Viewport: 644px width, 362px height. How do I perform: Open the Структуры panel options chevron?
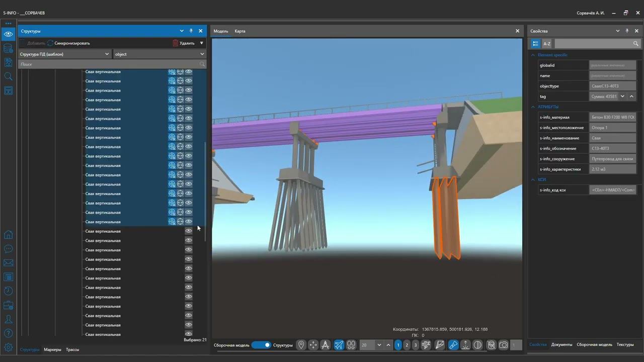point(182,31)
